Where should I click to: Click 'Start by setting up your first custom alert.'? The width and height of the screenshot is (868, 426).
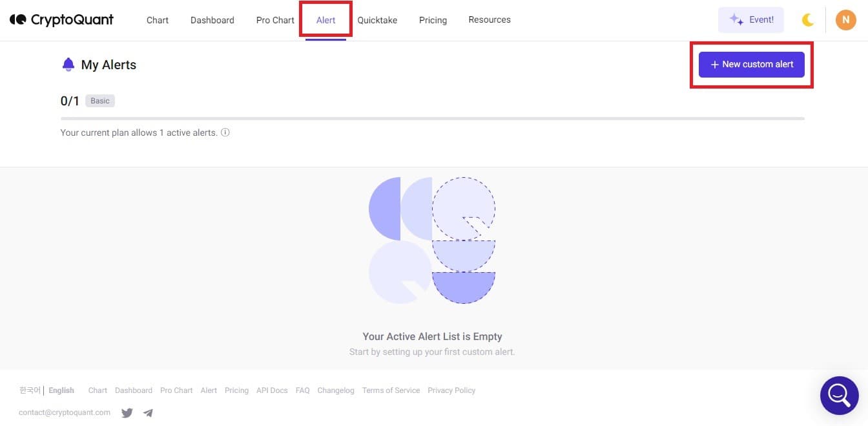tap(432, 352)
